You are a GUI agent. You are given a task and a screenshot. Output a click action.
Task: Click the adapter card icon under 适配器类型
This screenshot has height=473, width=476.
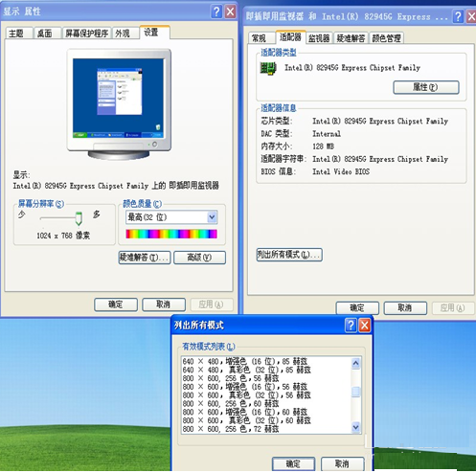click(268, 68)
